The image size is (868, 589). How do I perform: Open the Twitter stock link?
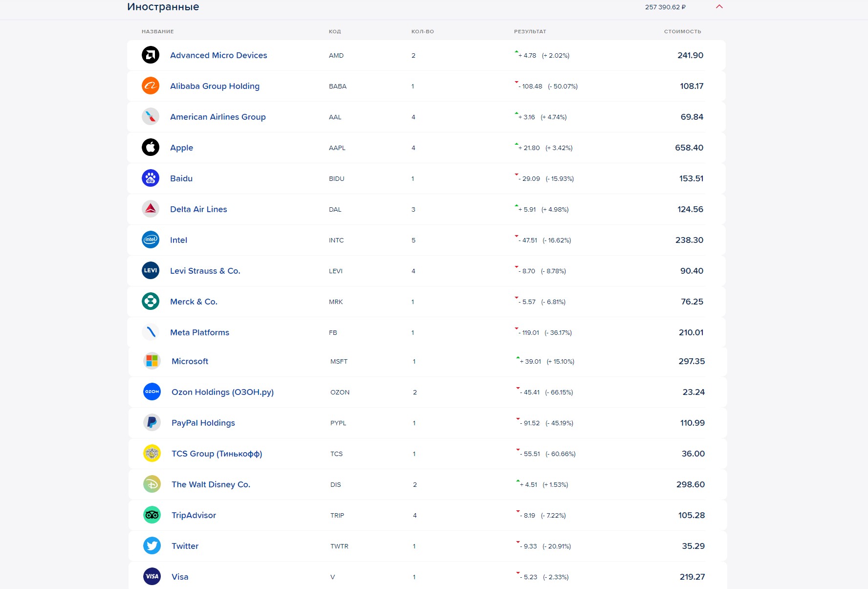click(185, 546)
